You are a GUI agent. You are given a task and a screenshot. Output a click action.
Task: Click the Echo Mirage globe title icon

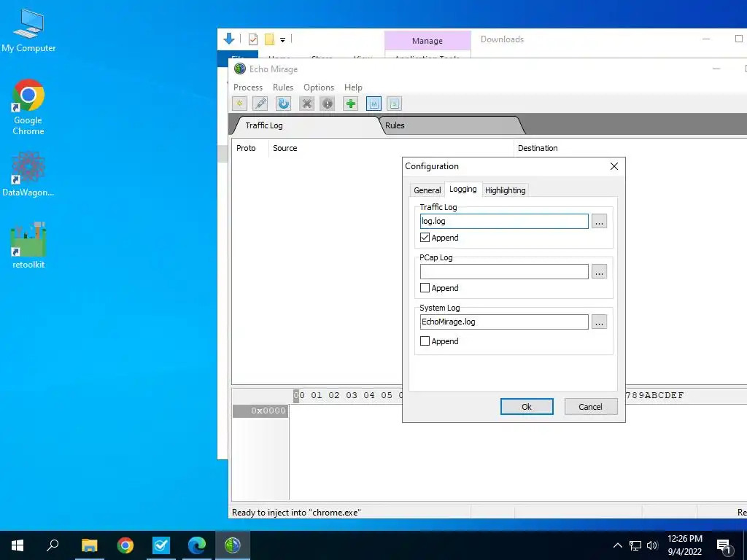(240, 69)
